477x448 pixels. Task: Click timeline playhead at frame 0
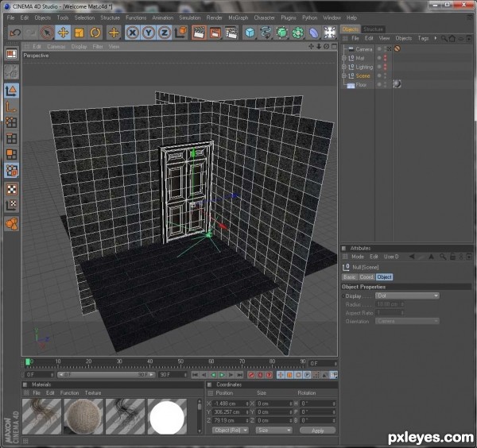tap(28, 361)
